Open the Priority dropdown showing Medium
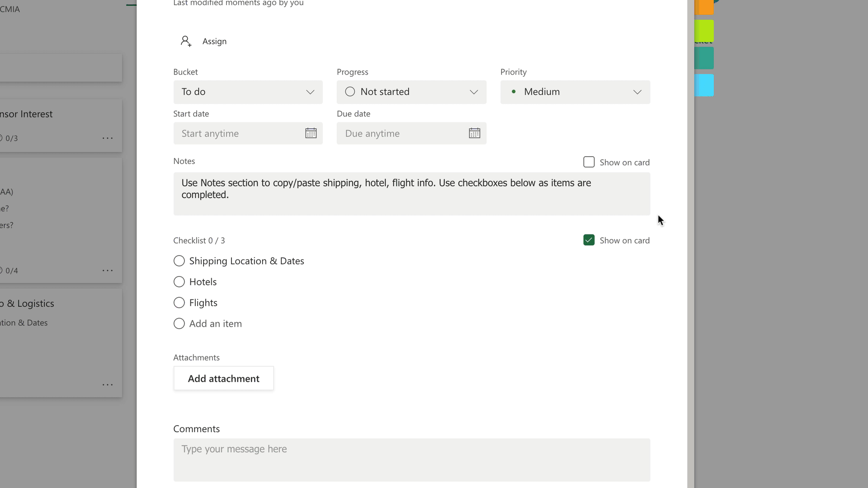 (575, 92)
